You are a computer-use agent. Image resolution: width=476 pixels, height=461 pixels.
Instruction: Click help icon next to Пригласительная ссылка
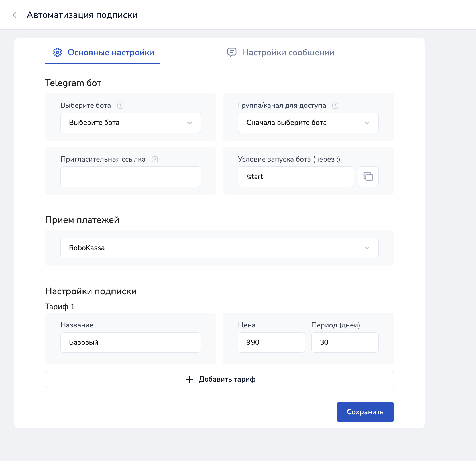pos(155,160)
